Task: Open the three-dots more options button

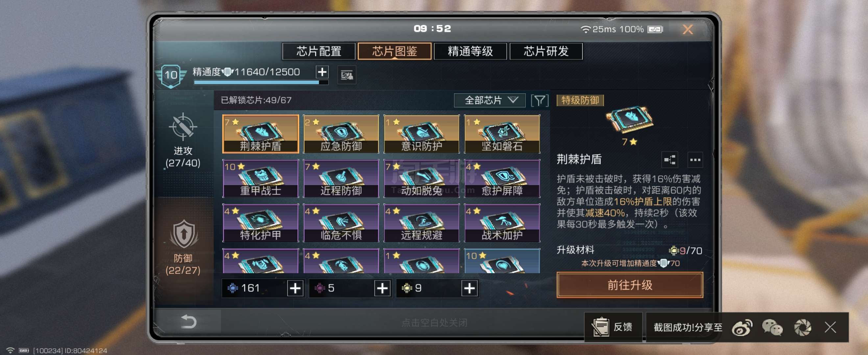Action: (695, 160)
